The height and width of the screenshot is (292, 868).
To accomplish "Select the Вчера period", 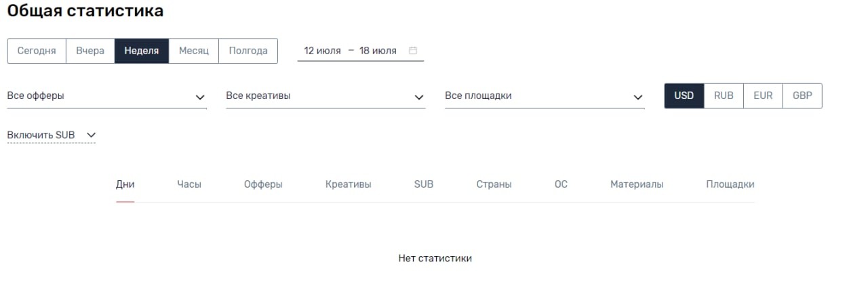I will tap(90, 51).
